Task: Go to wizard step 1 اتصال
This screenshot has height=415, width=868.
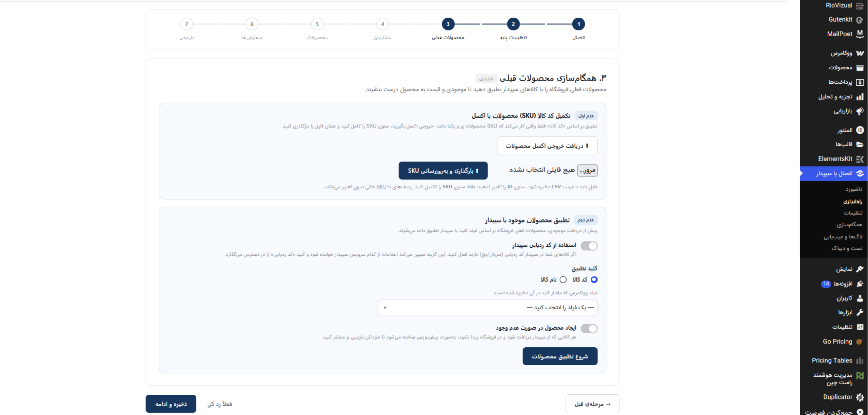Action: [579, 24]
